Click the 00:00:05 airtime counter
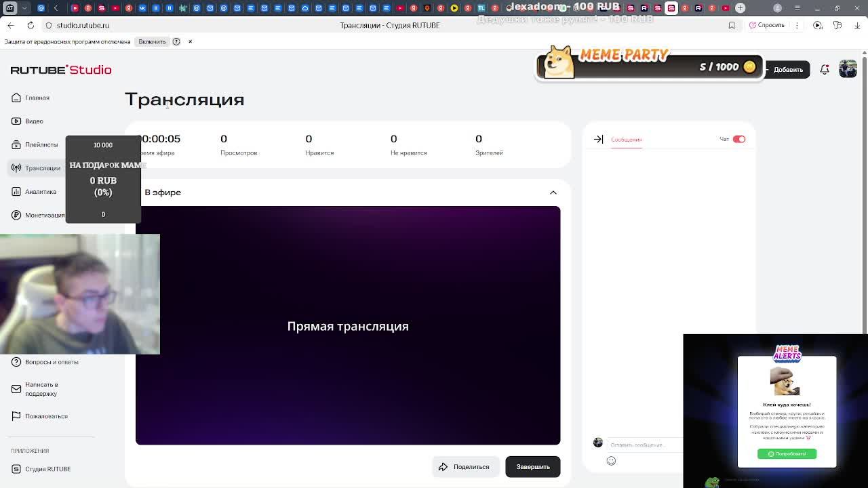The height and width of the screenshot is (488, 868). 159,138
